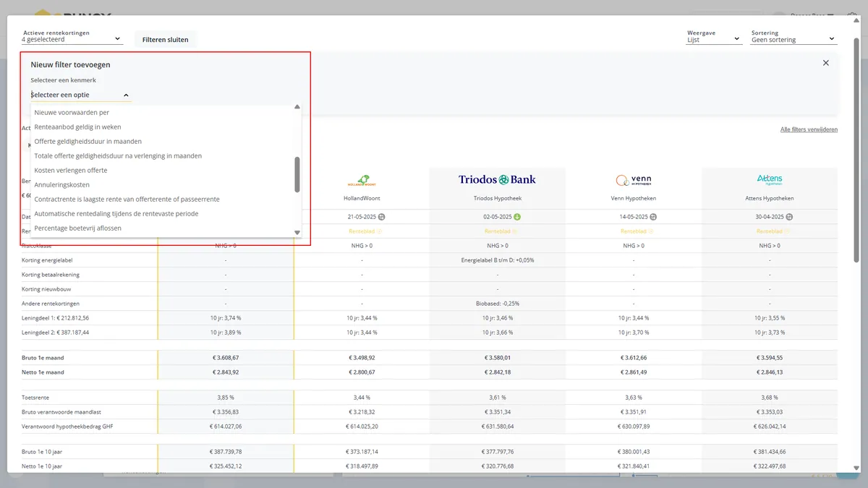
Task: Click the 'Biobased: -0,25%' cell
Action: tap(498, 304)
